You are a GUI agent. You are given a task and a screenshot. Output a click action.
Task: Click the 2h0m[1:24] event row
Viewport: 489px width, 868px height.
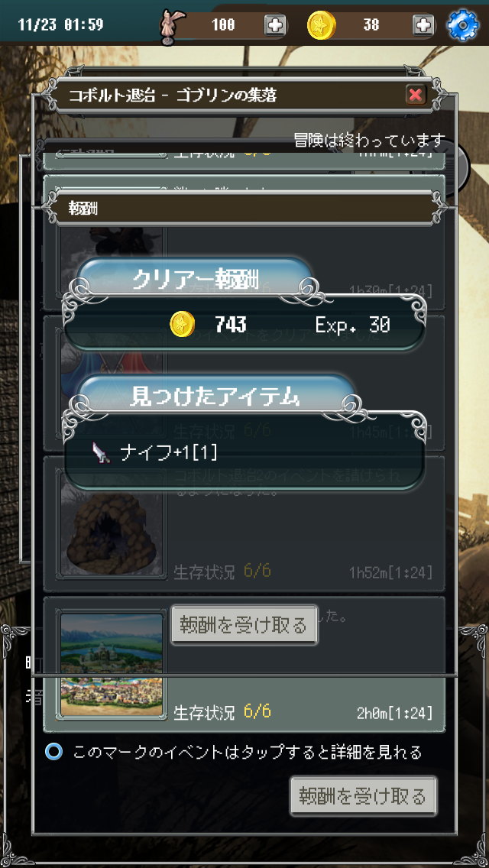[x=244, y=664]
